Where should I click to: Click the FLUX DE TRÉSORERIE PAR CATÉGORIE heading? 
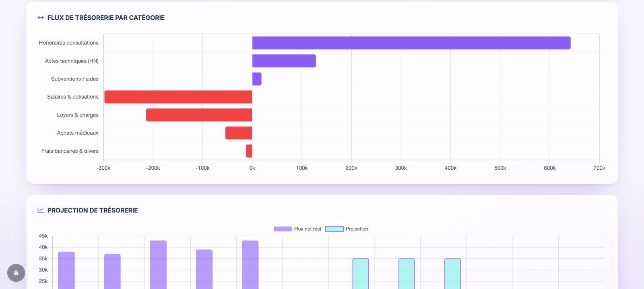point(106,18)
